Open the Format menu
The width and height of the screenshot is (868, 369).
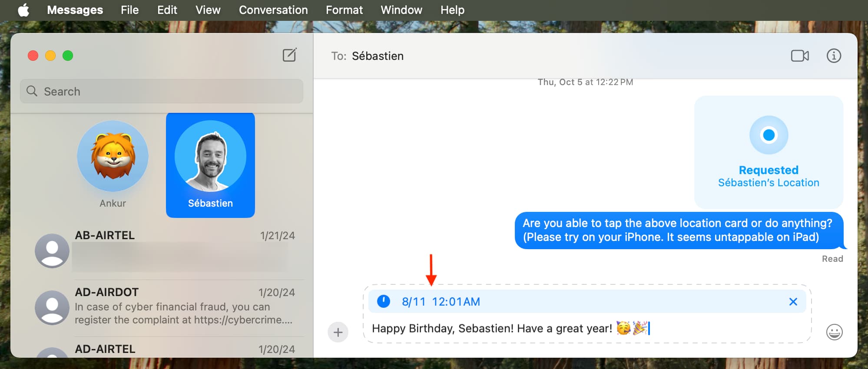344,10
